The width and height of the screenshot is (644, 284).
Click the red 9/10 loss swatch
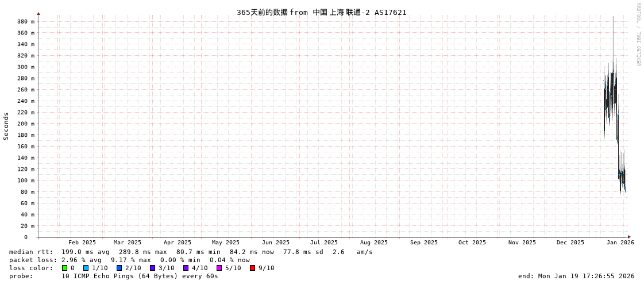(x=252, y=268)
